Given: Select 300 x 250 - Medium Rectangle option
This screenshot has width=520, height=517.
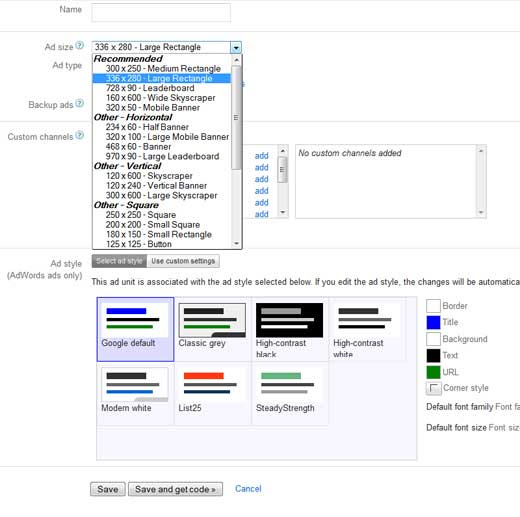Looking at the screenshot, I should click(x=163, y=68).
